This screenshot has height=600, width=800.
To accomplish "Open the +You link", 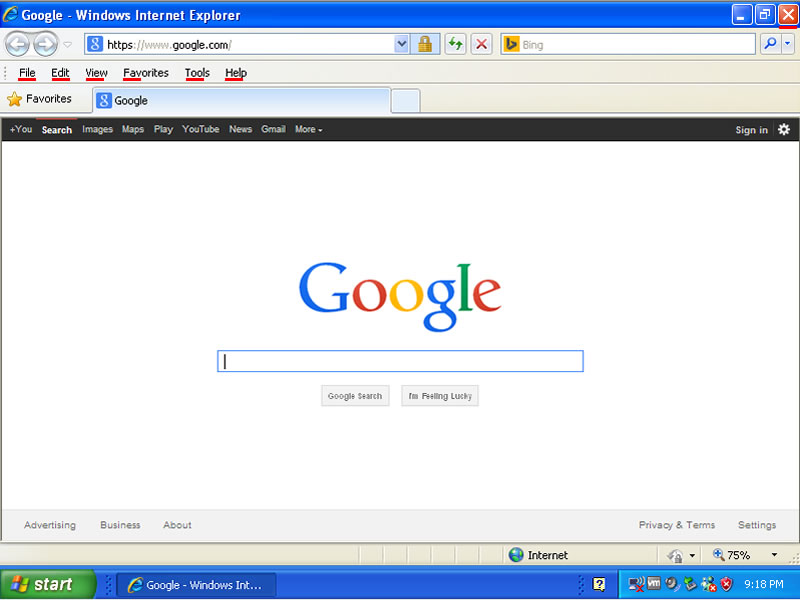I will (21, 130).
